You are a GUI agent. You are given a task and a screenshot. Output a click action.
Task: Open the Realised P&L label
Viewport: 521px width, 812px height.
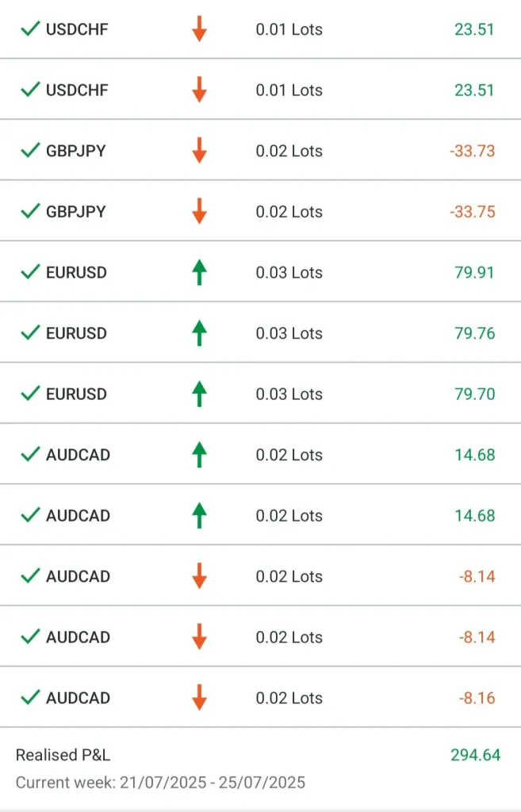point(63,755)
